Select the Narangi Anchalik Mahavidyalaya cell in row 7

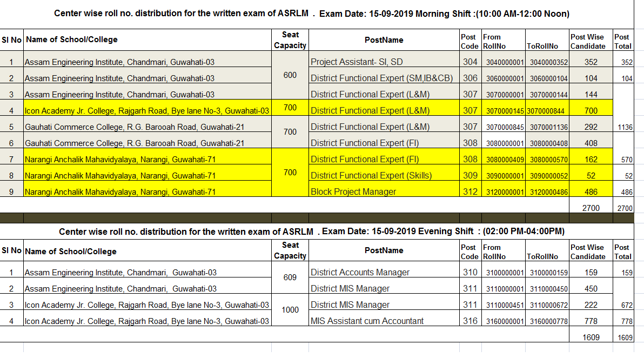tap(147, 156)
